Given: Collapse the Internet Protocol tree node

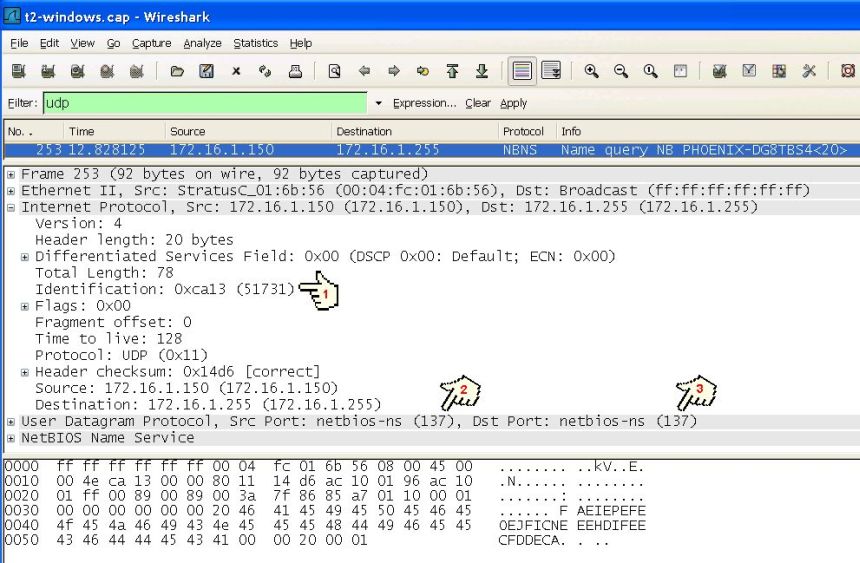Looking at the screenshot, I should point(11,207).
